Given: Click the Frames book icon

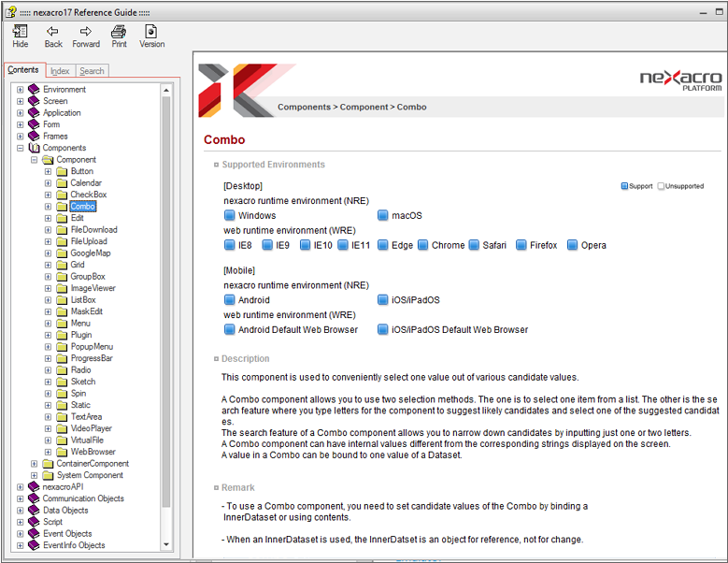Looking at the screenshot, I should [34, 137].
